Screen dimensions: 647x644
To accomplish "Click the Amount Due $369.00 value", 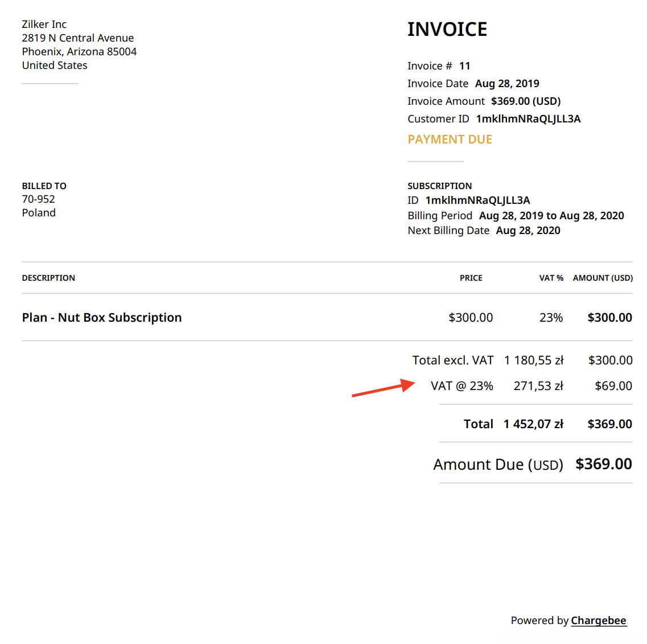I will (603, 464).
